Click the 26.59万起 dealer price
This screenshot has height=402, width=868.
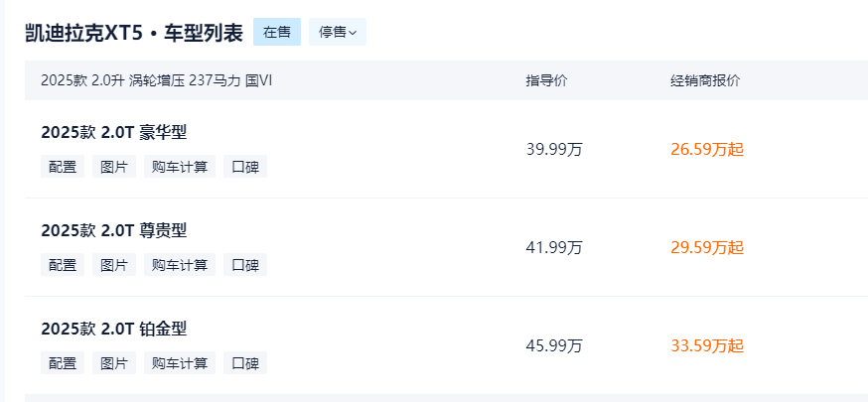(x=707, y=150)
